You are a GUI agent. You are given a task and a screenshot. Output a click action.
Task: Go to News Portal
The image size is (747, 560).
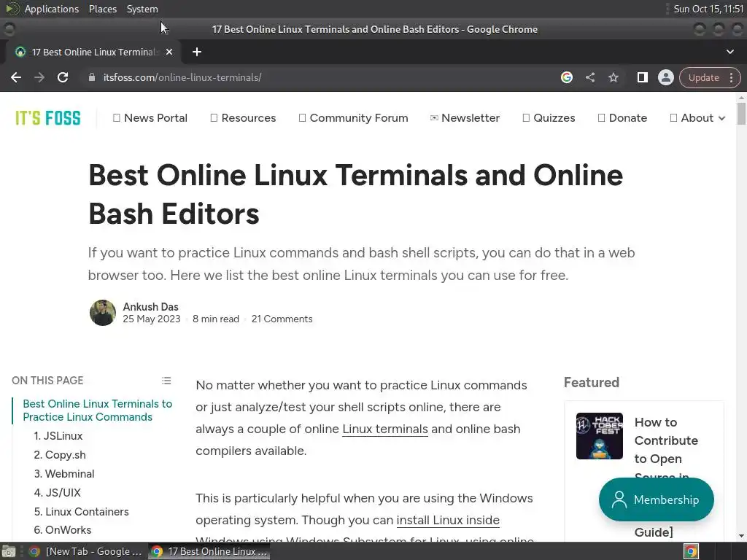click(x=150, y=117)
